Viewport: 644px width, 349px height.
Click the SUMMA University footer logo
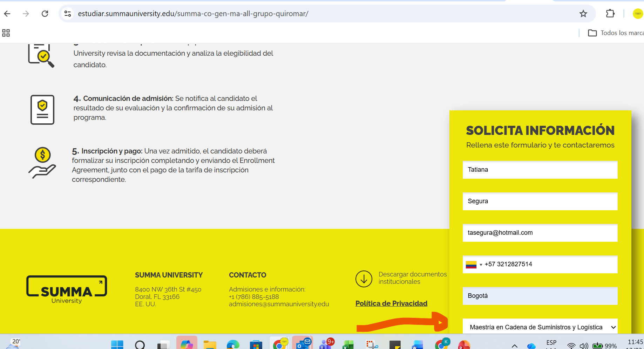tap(67, 289)
